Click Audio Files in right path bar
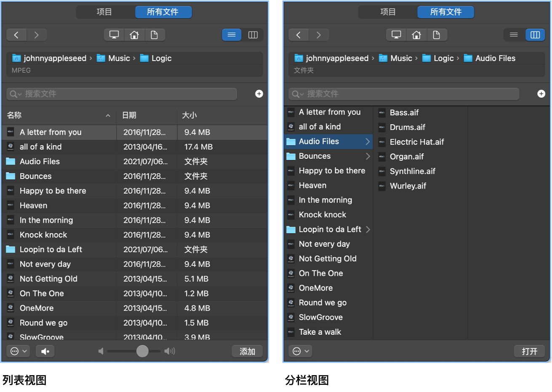This screenshot has height=392, width=552. 490,58
